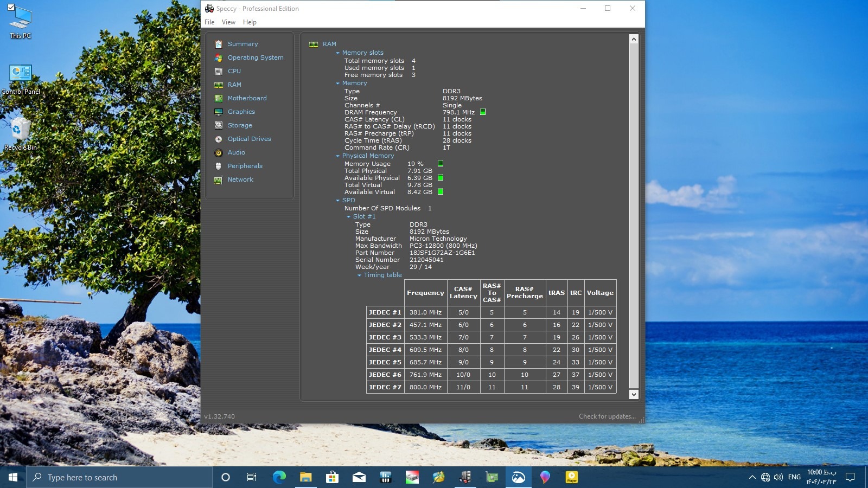Screen dimensions: 868x488
Task: Open Control Panel desktop icon
Action: pos(21,79)
